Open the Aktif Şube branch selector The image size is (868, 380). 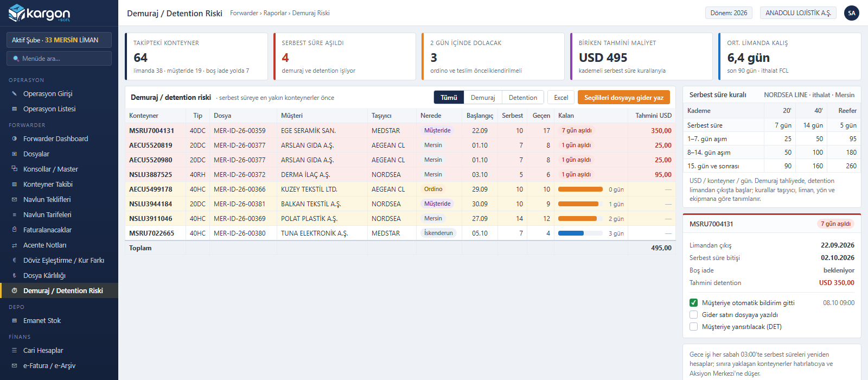click(59, 40)
